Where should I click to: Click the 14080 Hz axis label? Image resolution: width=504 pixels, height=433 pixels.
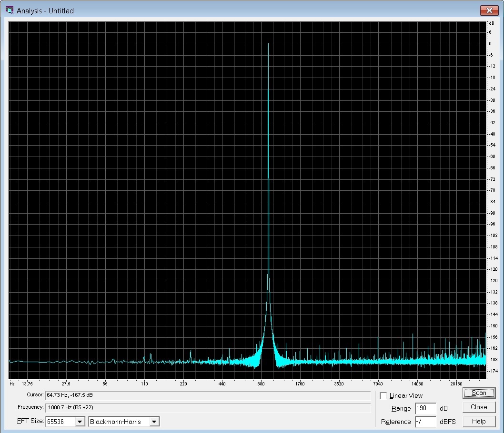point(417,384)
